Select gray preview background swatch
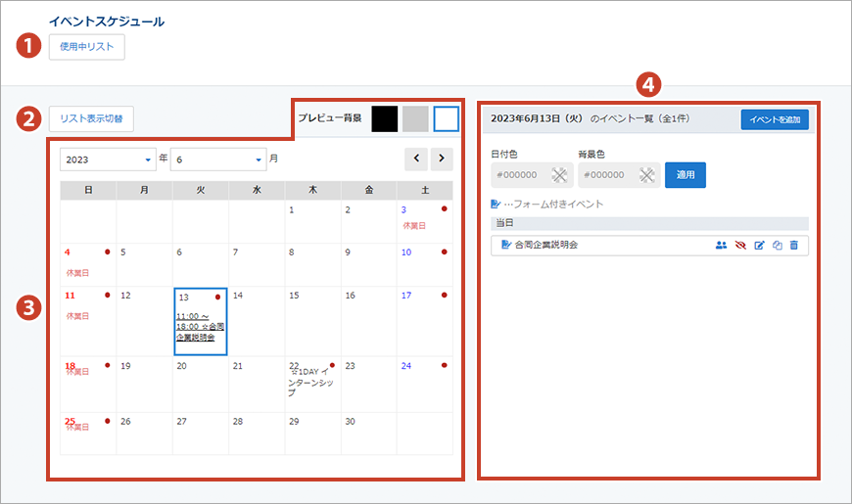Screen dimensions: 852x504 click(x=415, y=118)
